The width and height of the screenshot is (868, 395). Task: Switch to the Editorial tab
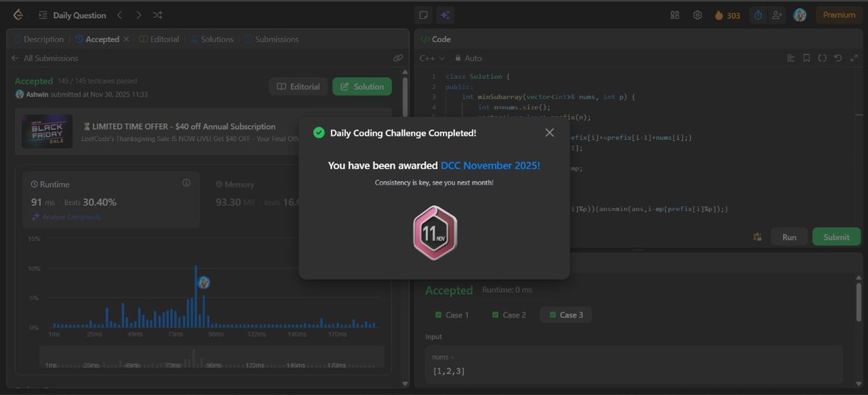159,39
